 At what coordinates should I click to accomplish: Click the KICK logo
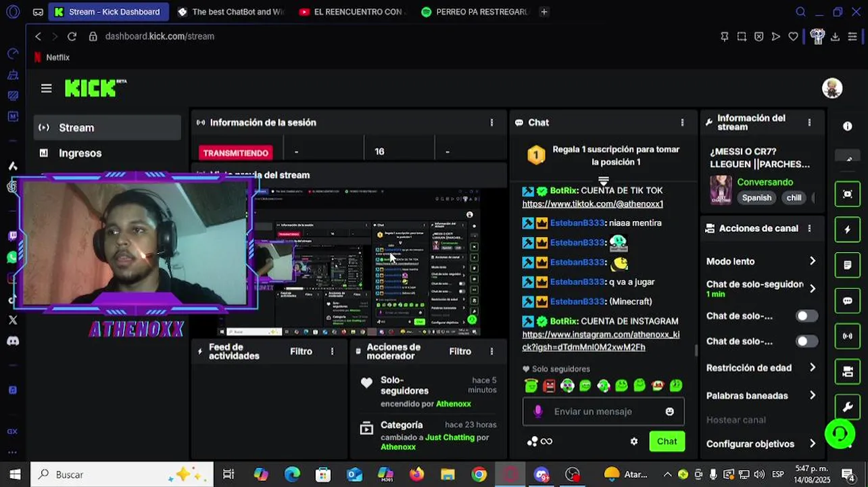coord(95,88)
